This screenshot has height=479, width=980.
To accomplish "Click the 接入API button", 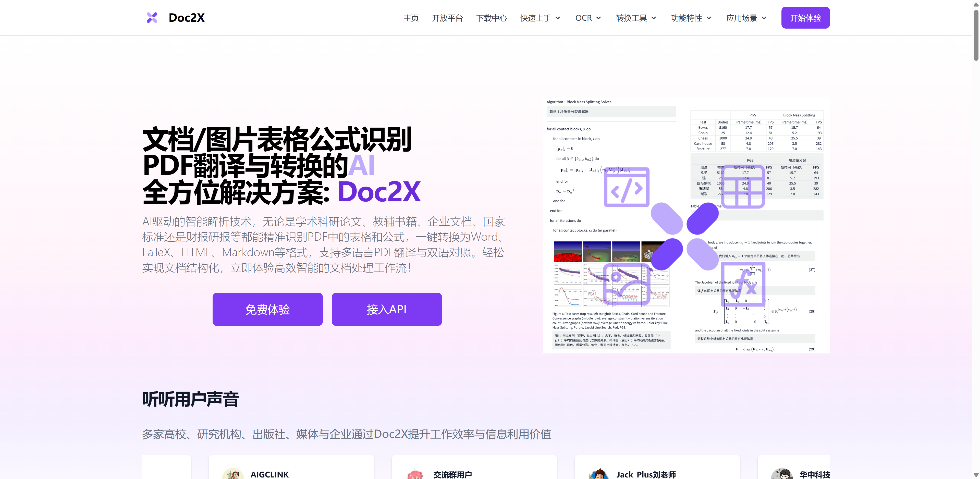I will coord(387,309).
